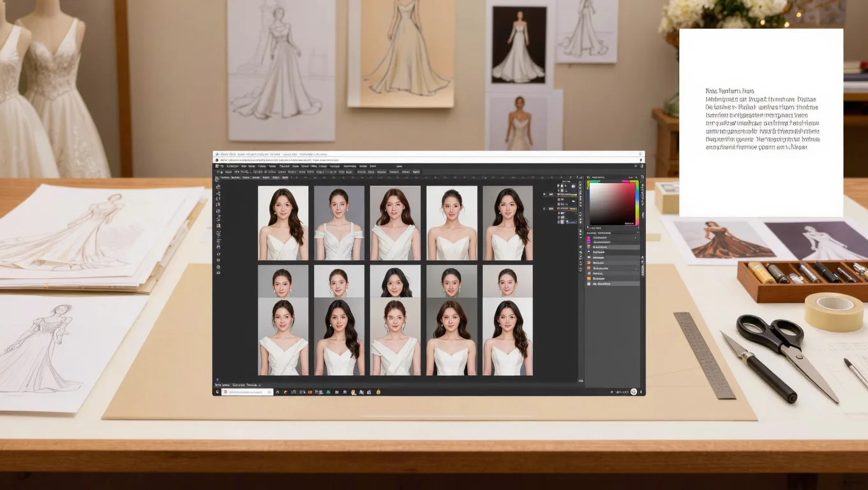Open the fourth small headshot in the middle row
Image resolution: width=868 pixels, height=490 pixels.
(x=451, y=281)
